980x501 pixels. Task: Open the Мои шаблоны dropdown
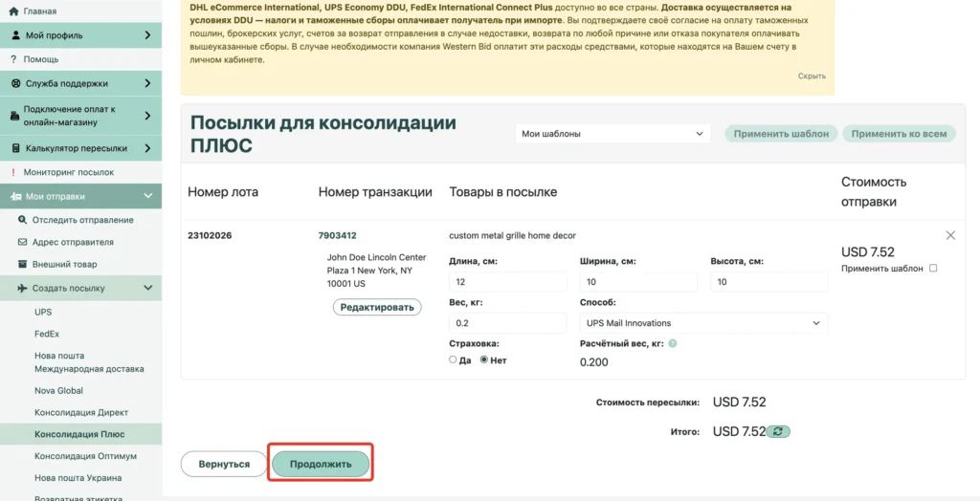coord(613,134)
